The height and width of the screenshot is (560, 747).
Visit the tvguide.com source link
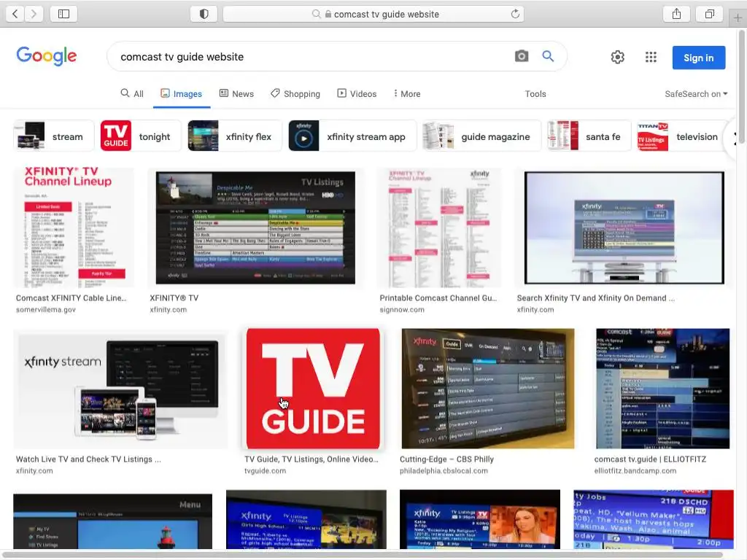click(x=266, y=470)
